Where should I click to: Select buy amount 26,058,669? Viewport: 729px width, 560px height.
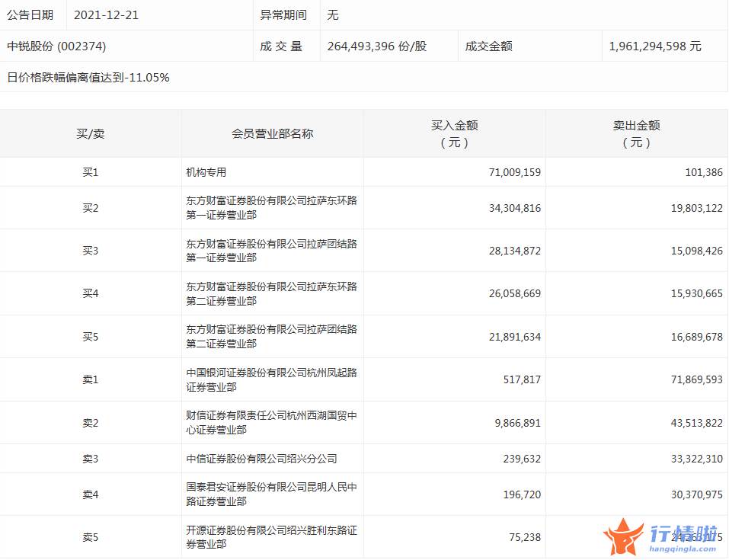point(515,293)
